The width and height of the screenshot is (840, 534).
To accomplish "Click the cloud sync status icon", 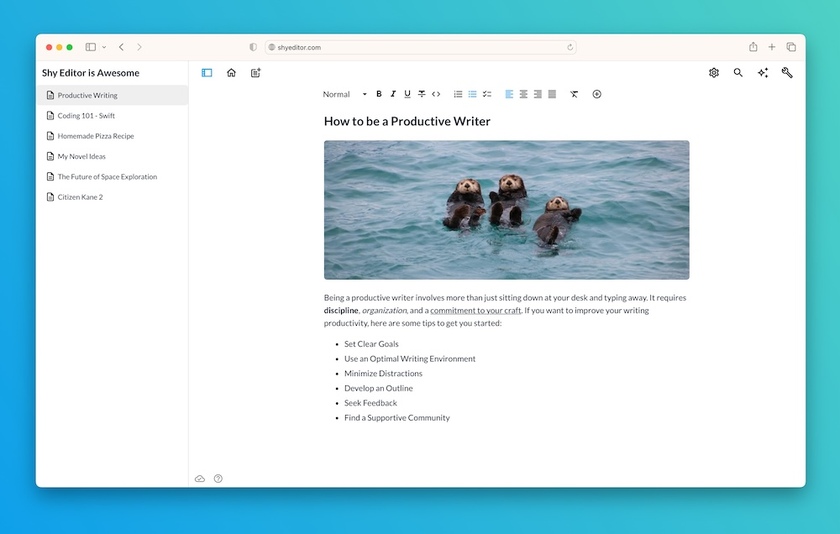I will point(200,479).
